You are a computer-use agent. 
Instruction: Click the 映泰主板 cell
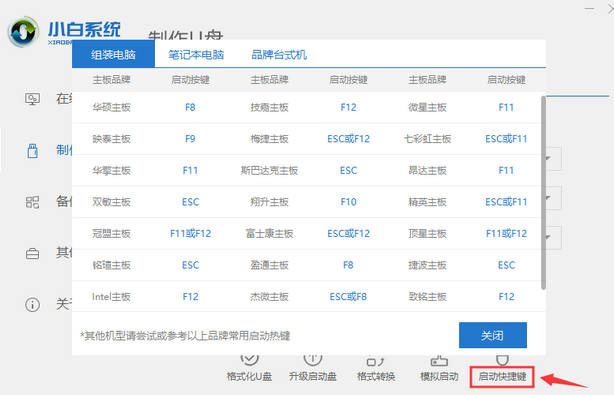112,139
